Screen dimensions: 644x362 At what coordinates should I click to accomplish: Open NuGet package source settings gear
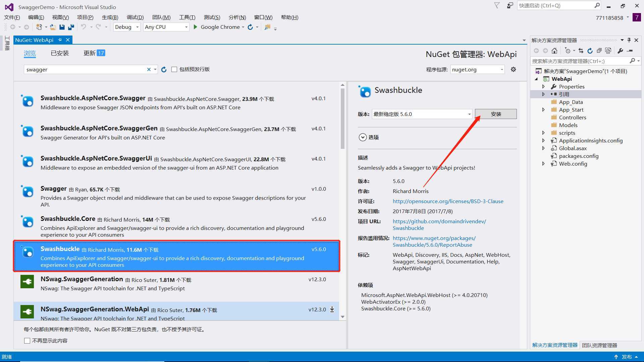(513, 69)
